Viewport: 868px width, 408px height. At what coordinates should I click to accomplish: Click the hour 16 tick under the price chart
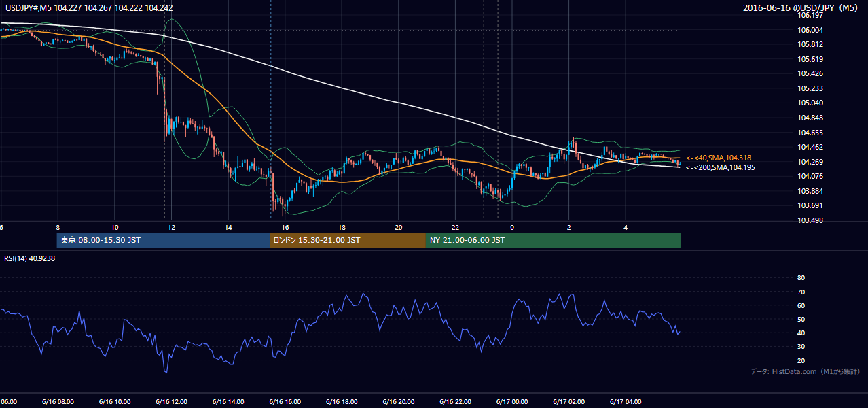coord(285,228)
